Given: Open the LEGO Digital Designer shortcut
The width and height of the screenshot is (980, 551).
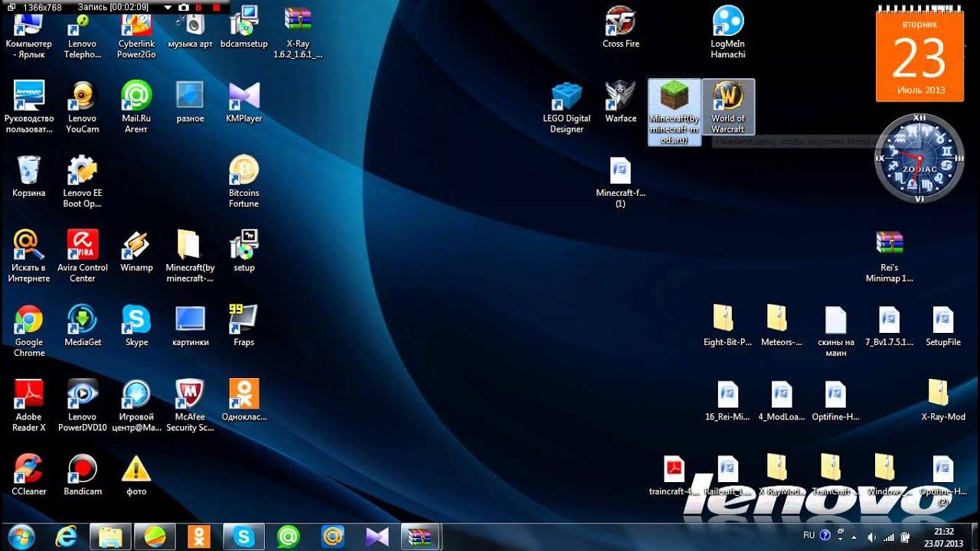Looking at the screenshot, I should pyautogui.click(x=567, y=107).
